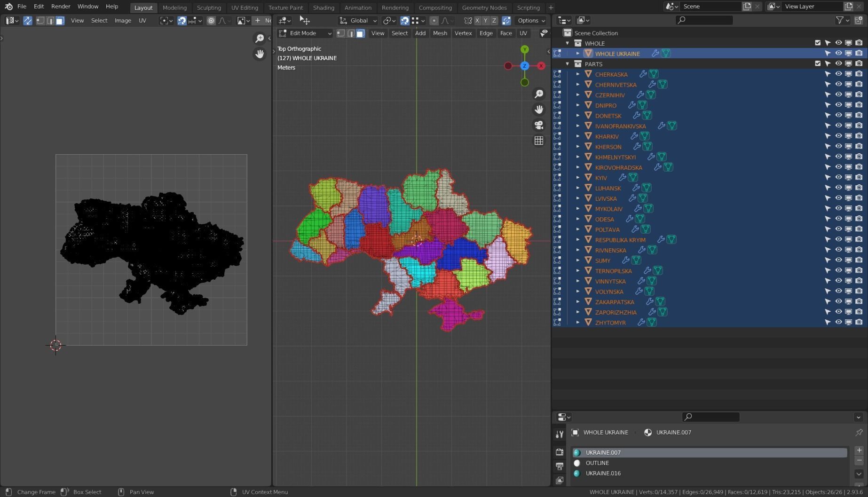
Task: Click the pin icon in properties editor
Action: pos(859,432)
